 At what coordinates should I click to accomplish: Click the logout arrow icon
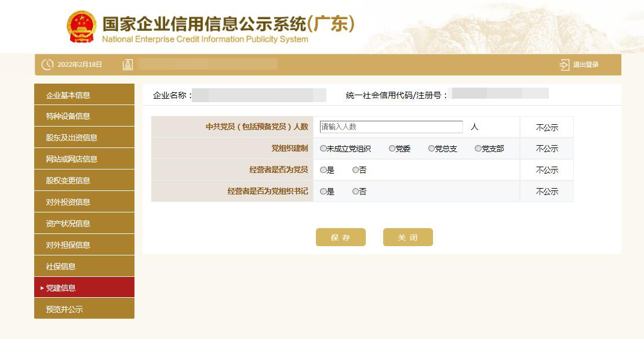click(565, 64)
